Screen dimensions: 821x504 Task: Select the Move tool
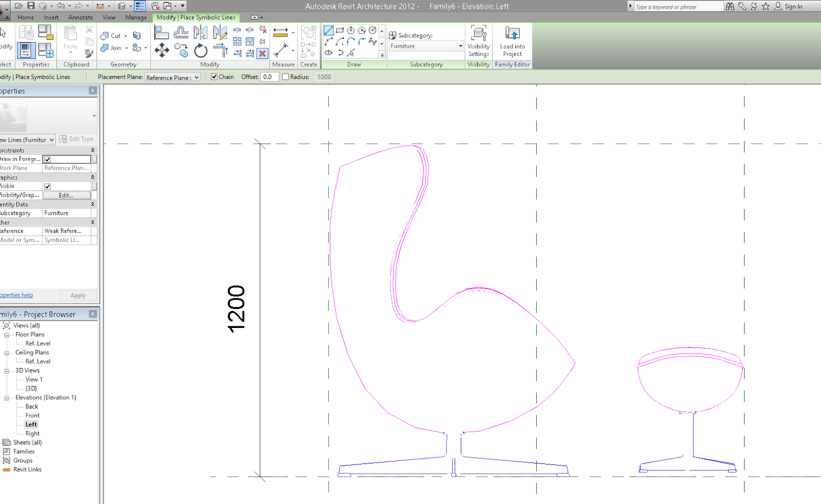click(161, 51)
